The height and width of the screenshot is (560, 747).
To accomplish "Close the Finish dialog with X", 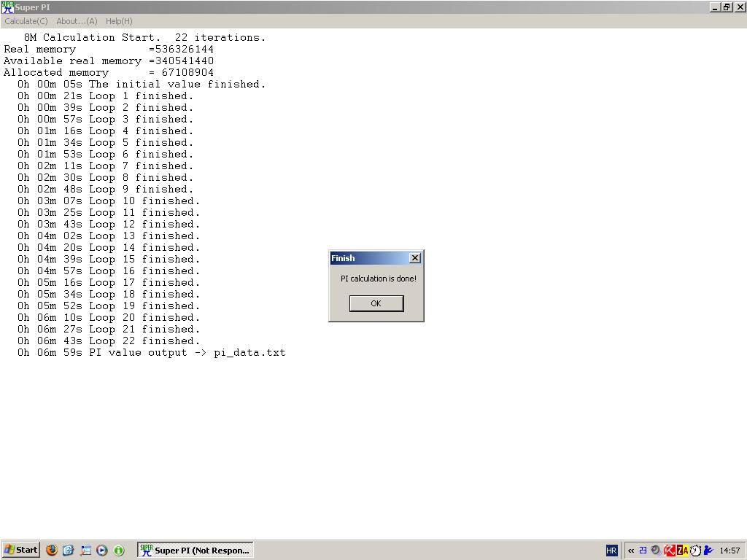I will (415, 257).
